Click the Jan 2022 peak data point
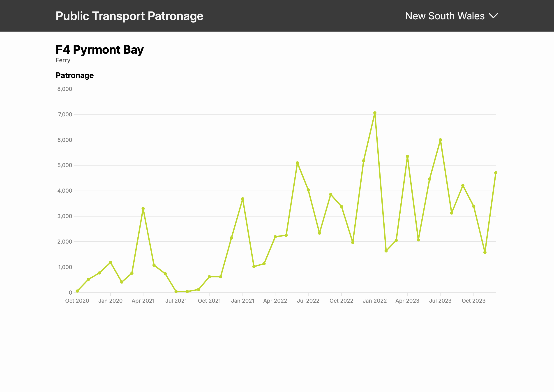 coord(375,113)
